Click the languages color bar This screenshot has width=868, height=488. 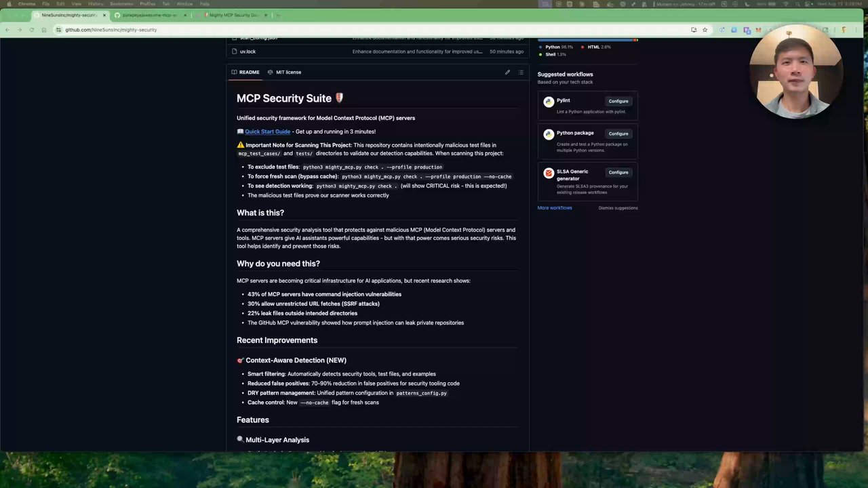(587, 40)
